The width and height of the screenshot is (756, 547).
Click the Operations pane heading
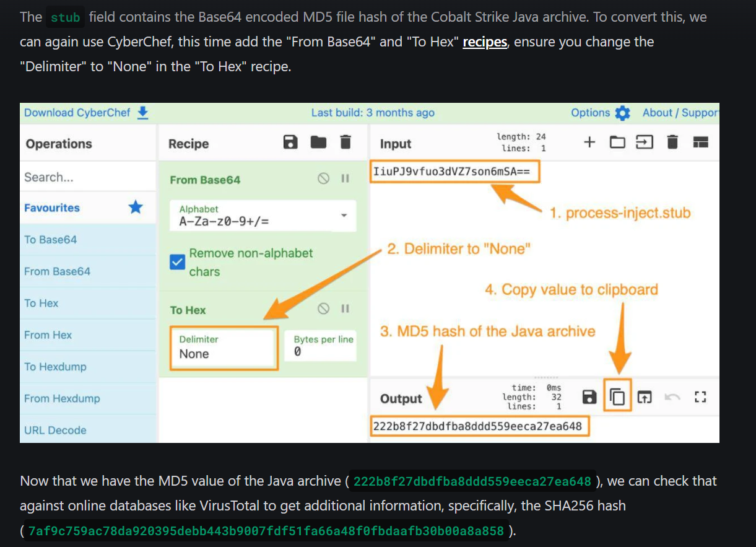[59, 144]
